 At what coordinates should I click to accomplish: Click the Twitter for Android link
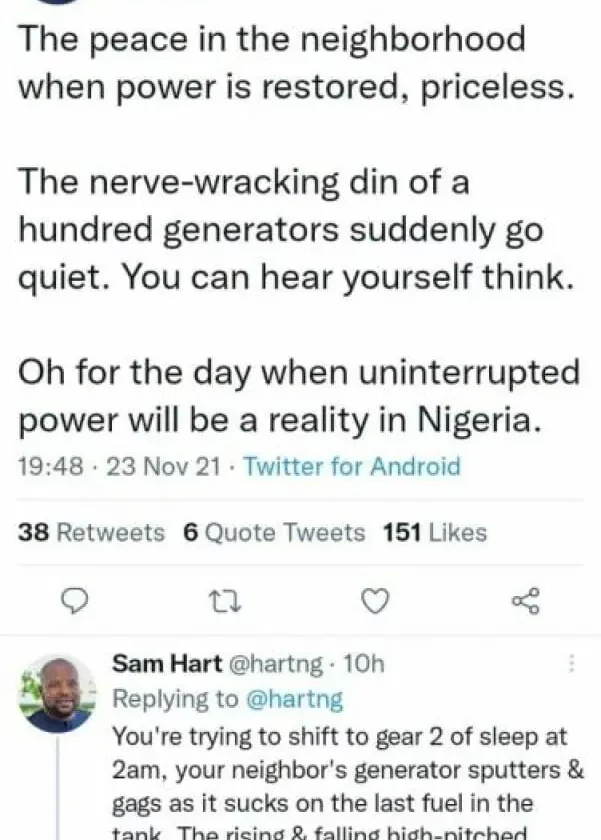(351, 466)
